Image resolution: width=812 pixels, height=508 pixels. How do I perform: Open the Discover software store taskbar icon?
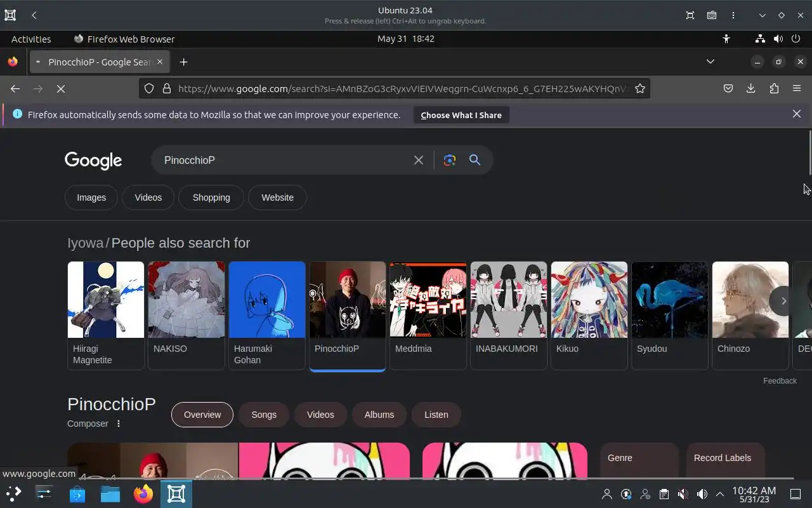pyautogui.click(x=77, y=493)
